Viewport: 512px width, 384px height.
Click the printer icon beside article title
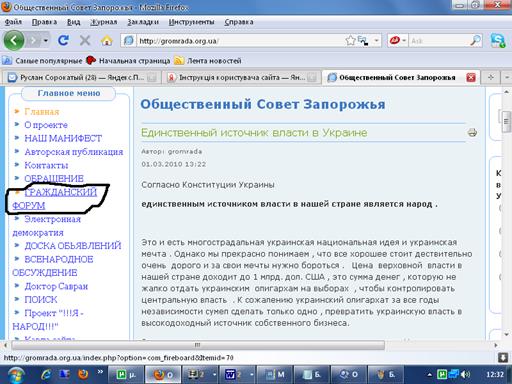tap(472, 133)
